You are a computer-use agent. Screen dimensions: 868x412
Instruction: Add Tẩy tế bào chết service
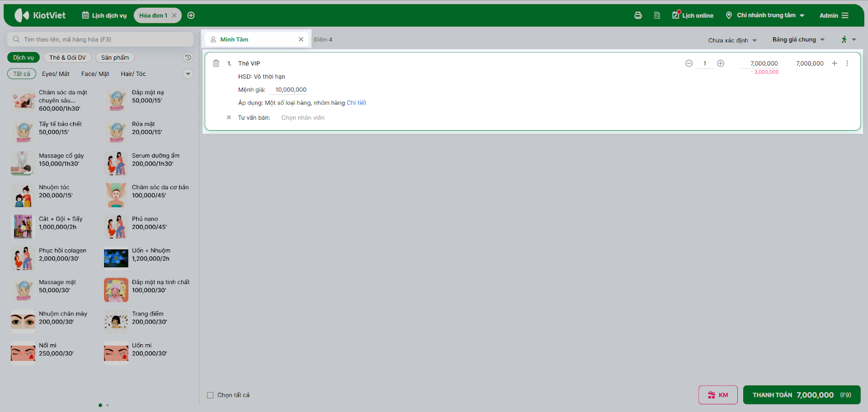tap(53, 132)
